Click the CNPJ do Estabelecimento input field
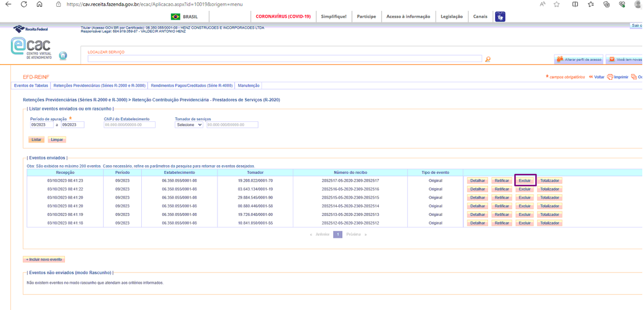Screen dimensions: 644x310 click(129, 125)
